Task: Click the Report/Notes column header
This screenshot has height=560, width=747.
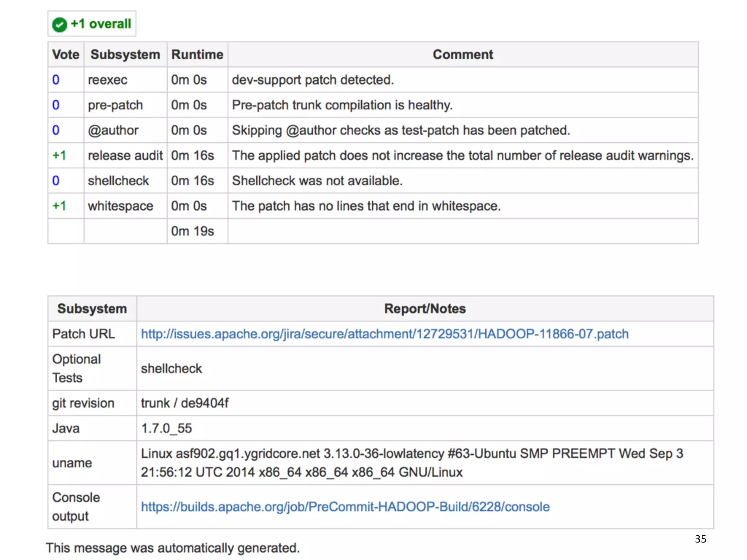Action: [425, 309]
